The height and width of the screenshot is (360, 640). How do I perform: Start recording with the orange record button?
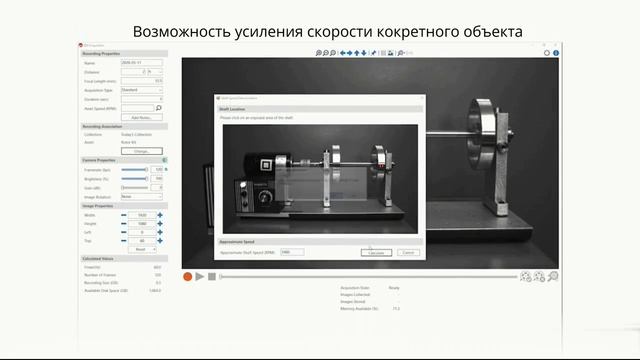pos(187,277)
